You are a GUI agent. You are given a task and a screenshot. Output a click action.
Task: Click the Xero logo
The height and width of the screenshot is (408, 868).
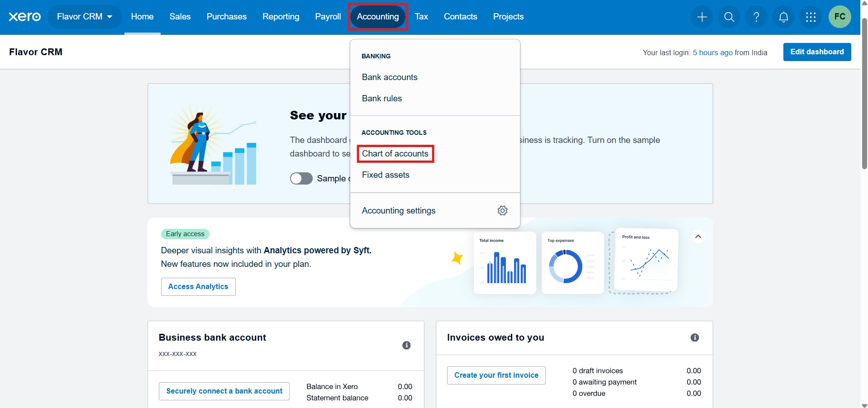coord(24,17)
